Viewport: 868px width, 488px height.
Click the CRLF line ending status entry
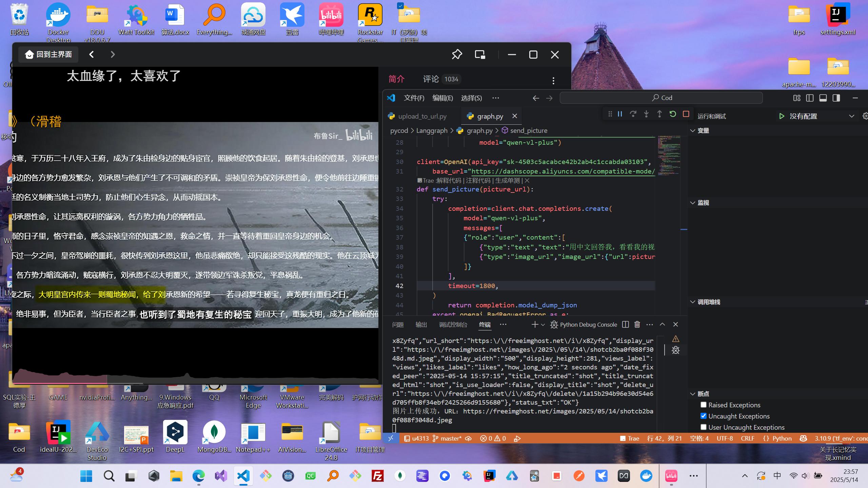coord(747,438)
